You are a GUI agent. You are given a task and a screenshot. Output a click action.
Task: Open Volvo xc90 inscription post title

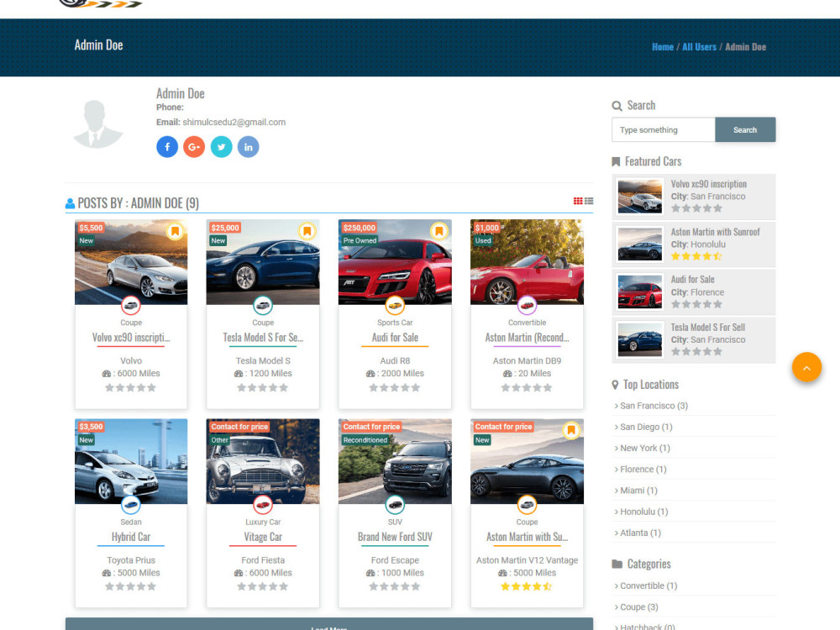131,338
